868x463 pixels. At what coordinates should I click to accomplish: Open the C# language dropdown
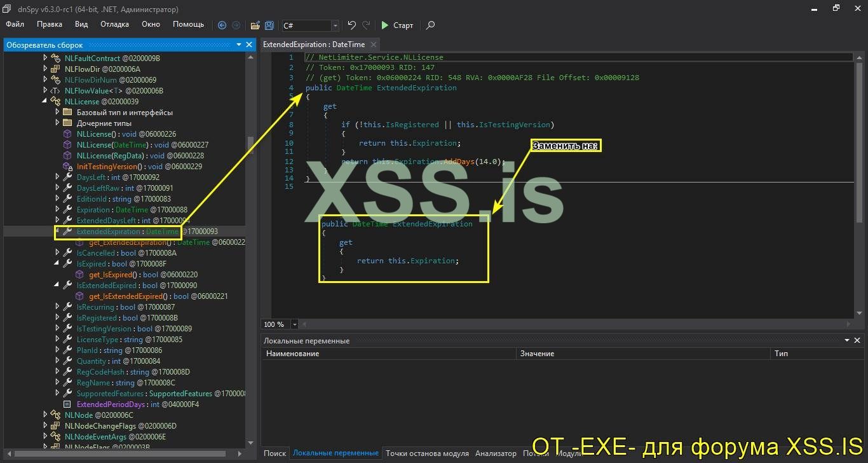[x=335, y=25]
